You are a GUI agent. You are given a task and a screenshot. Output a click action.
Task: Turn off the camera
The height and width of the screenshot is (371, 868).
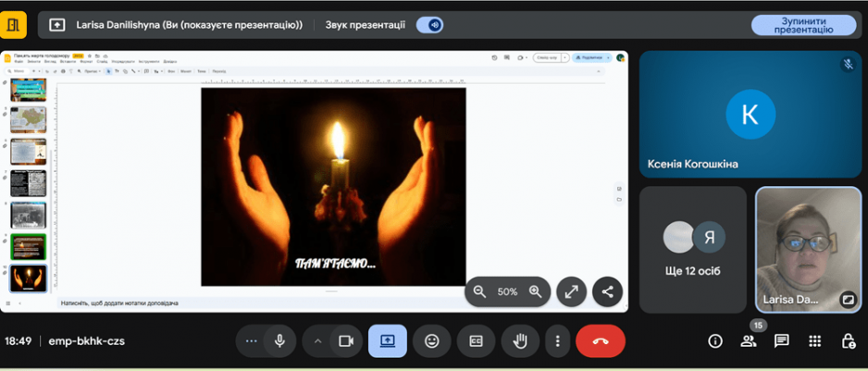[x=346, y=341]
